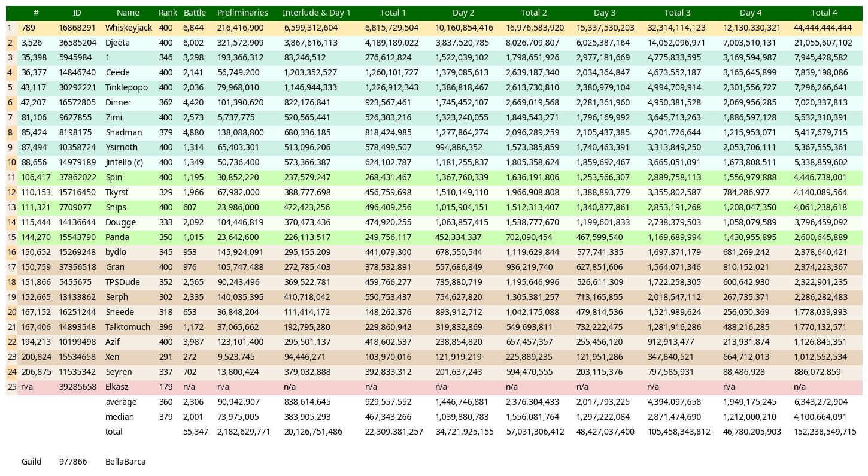Click the "Day 3" column header
Image resolution: width=868 pixels, height=476 pixels.
(x=605, y=13)
